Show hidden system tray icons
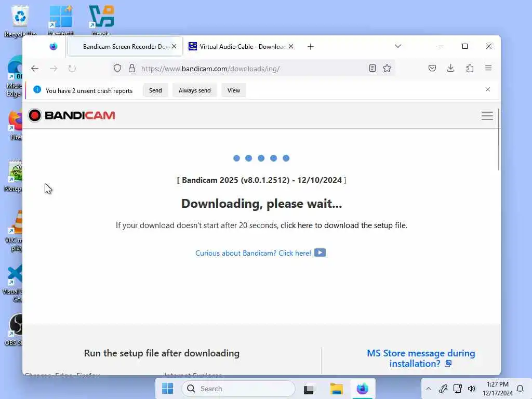The image size is (532, 399). 429,389
